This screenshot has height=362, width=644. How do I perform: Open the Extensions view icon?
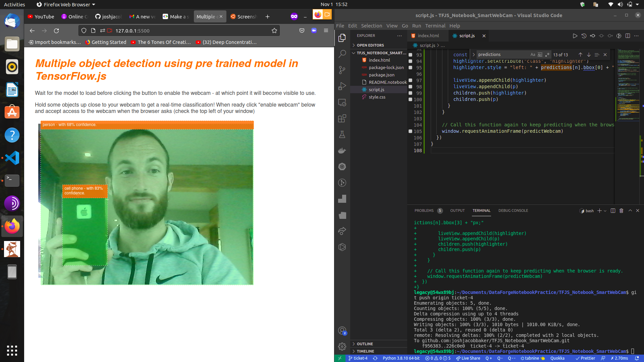342,118
